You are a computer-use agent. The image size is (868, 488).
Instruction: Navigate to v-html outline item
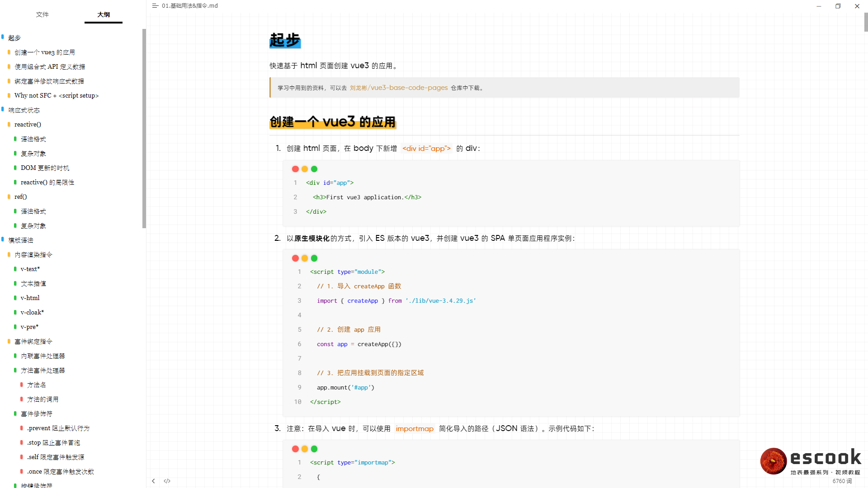pos(30,298)
